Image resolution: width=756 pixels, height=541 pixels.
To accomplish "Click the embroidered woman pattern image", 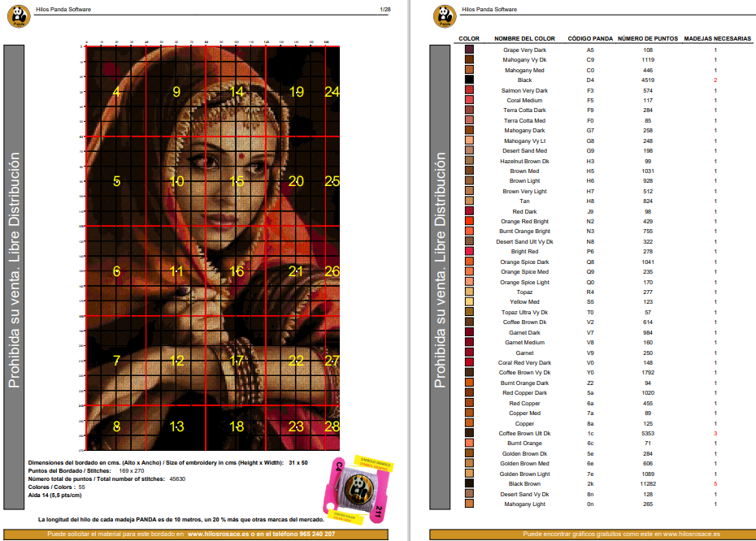I will (213, 248).
